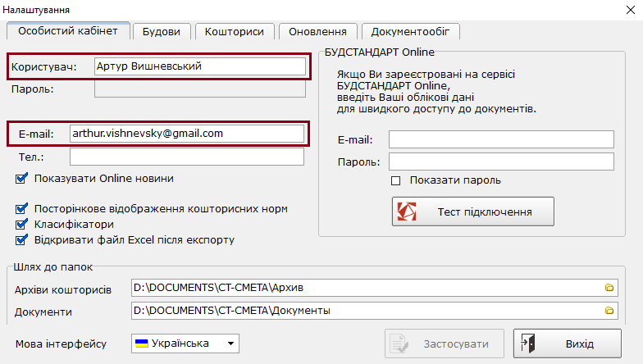Click the БУДСТАНДАРТ Online Пароль field
The image size is (643, 364).
502,162
